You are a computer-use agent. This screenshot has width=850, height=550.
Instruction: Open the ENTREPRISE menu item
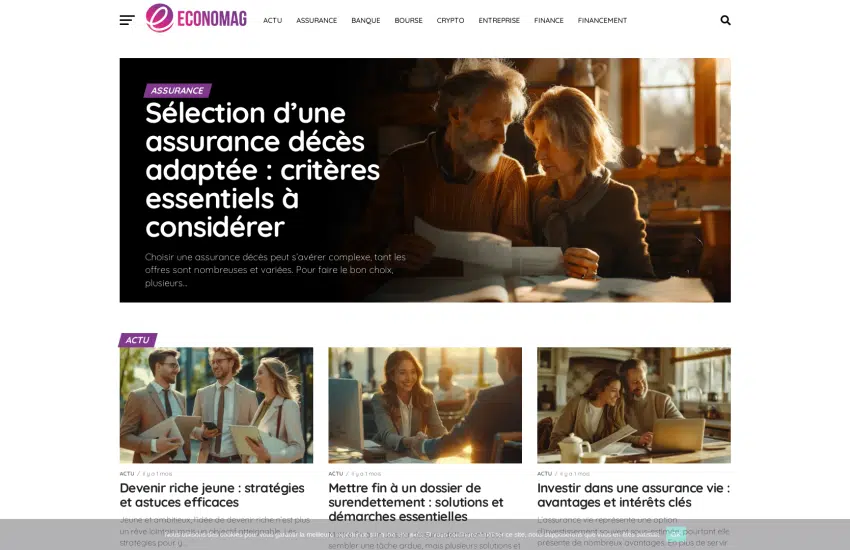click(499, 21)
